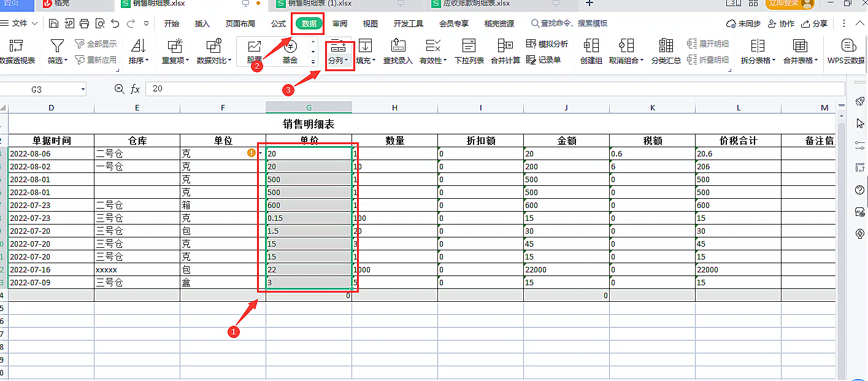Switch to the 开发工具 (Developer) tab
Screen dimensions: 868x381
pyautogui.click(x=409, y=24)
